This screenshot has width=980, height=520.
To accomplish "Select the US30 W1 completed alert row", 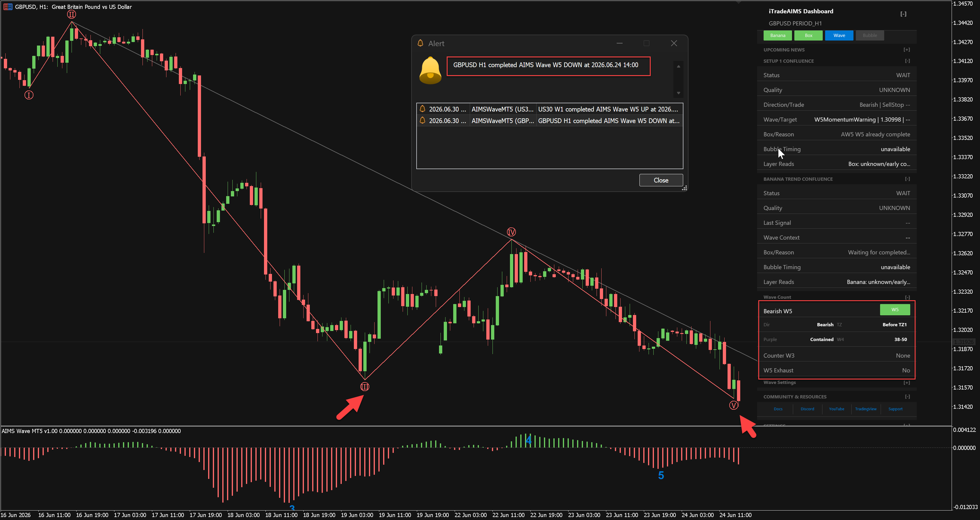I will point(550,109).
